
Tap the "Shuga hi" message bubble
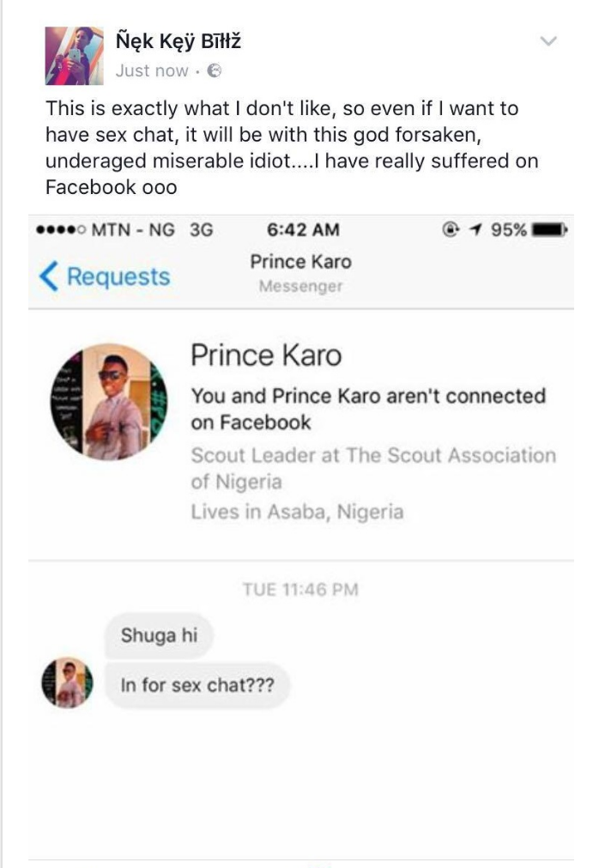[158, 636]
